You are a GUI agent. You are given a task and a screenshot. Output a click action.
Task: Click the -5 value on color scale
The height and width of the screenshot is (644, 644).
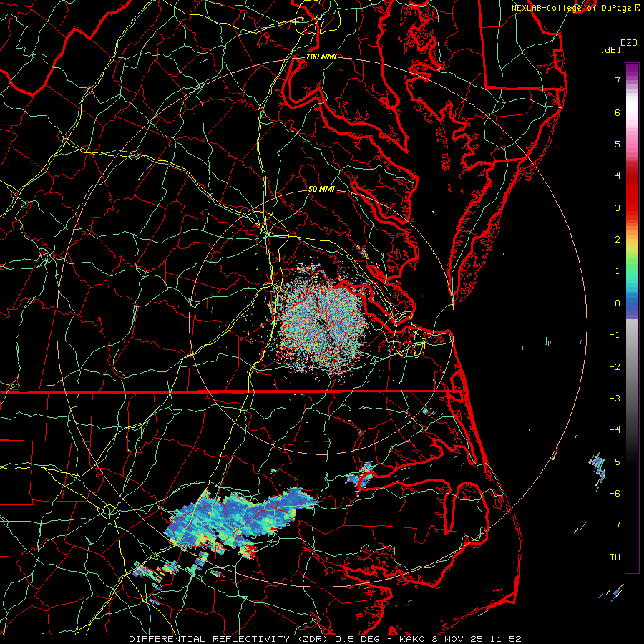coord(615,462)
